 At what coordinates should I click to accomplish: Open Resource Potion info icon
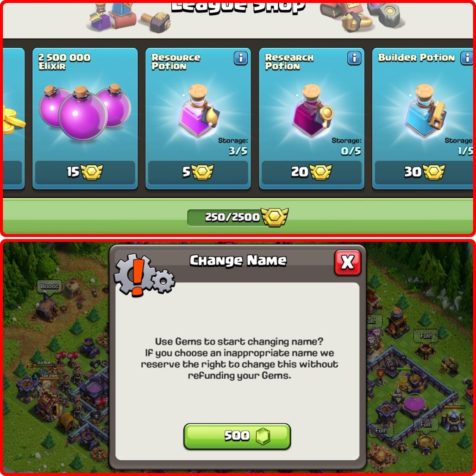pyautogui.click(x=241, y=58)
